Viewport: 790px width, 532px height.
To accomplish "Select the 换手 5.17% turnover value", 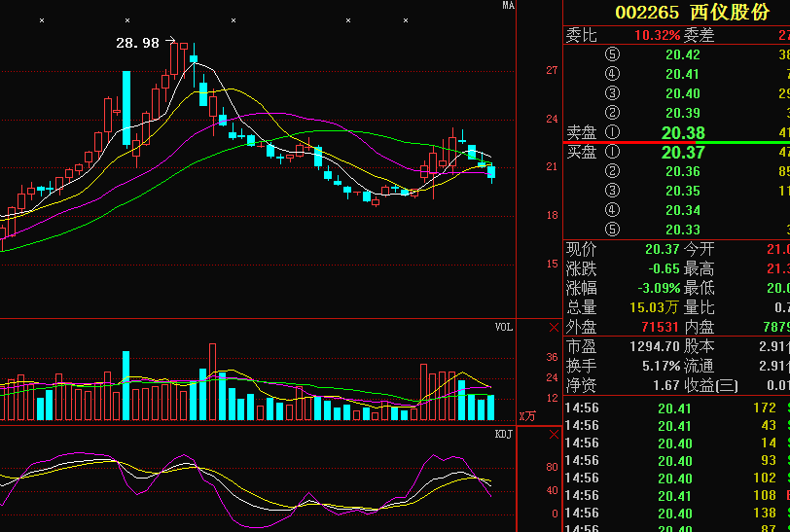I will click(x=659, y=366).
